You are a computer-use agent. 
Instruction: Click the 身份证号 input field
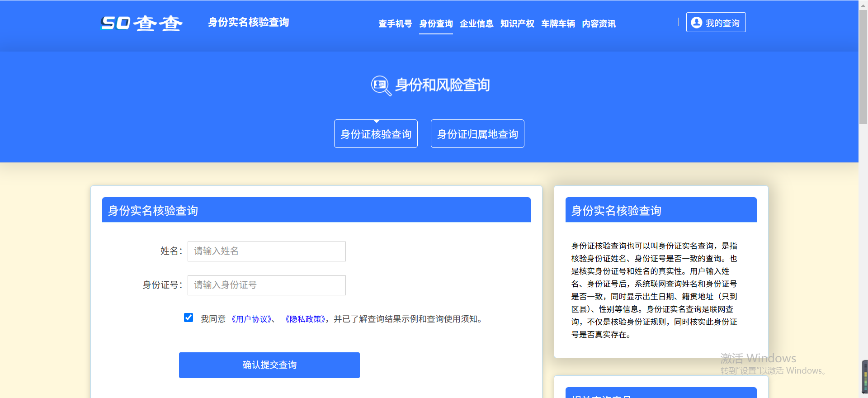[266, 285]
